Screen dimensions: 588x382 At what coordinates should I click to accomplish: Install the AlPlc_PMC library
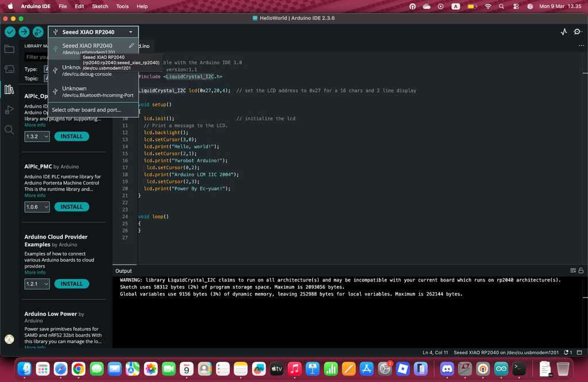[72, 207]
